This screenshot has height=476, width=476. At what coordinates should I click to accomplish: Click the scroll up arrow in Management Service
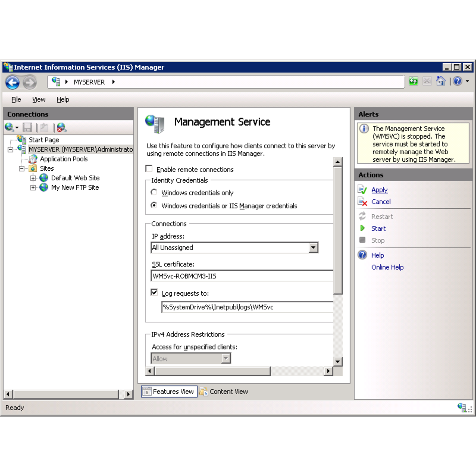(338, 161)
